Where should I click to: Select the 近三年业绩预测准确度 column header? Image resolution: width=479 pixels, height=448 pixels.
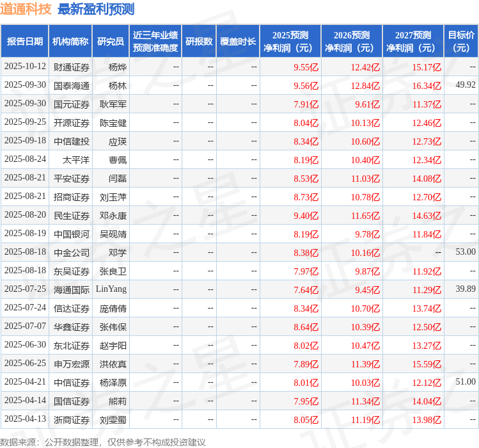[155, 42]
